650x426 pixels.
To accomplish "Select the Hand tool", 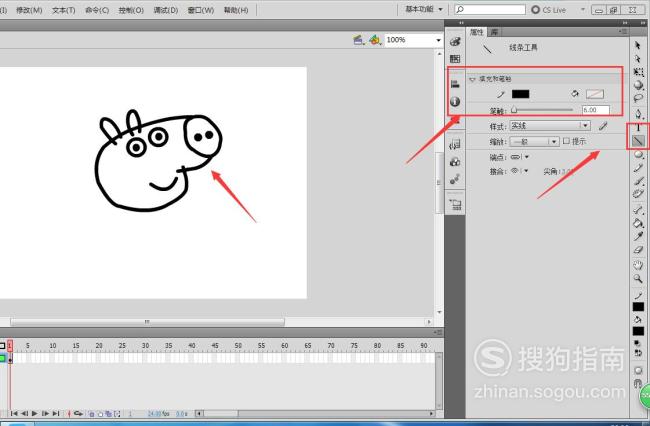I will coord(638,265).
